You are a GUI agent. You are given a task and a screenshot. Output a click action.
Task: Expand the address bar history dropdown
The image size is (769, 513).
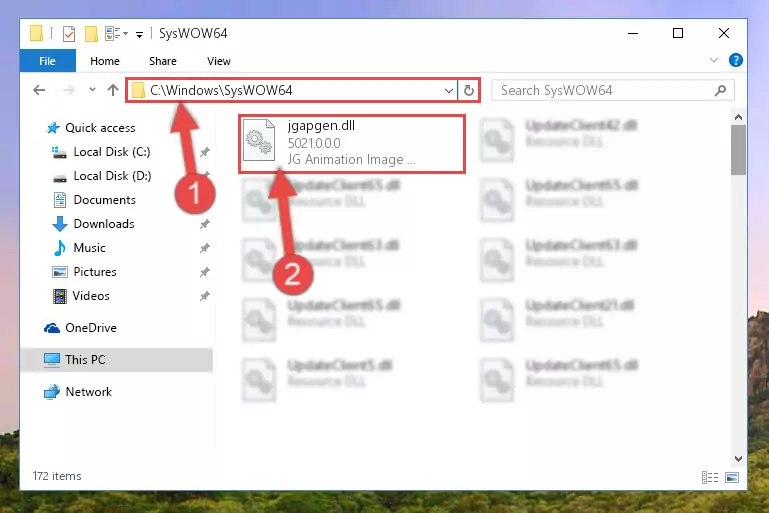[448, 90]
